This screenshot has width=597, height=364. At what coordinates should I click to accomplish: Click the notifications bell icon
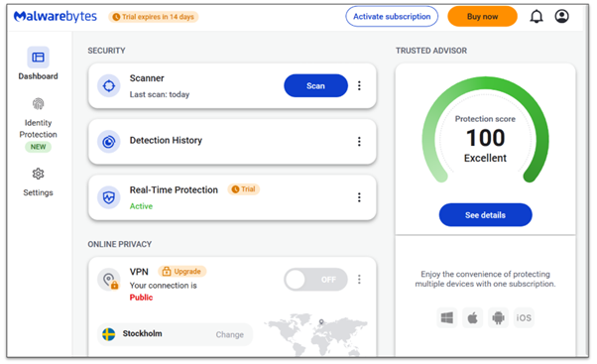coord(537,17)
